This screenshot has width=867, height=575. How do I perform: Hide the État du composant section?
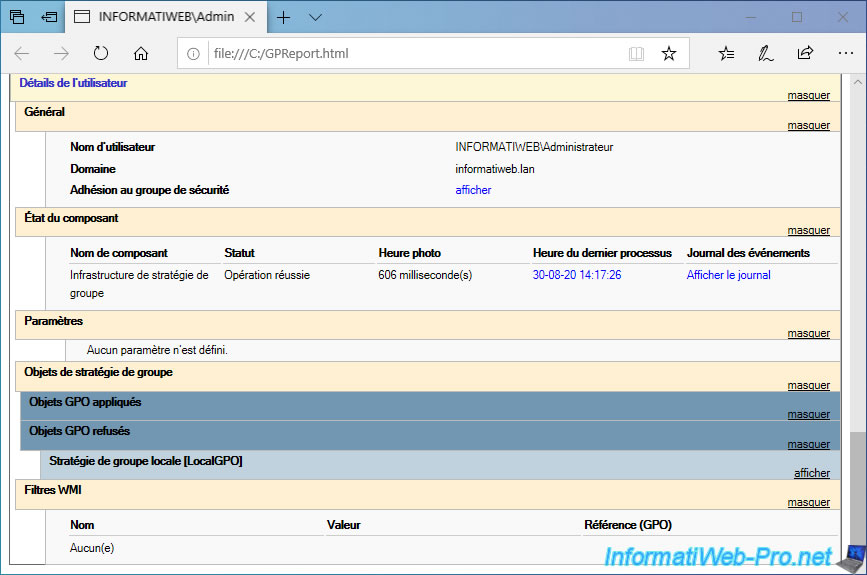(x=808, y=230)
